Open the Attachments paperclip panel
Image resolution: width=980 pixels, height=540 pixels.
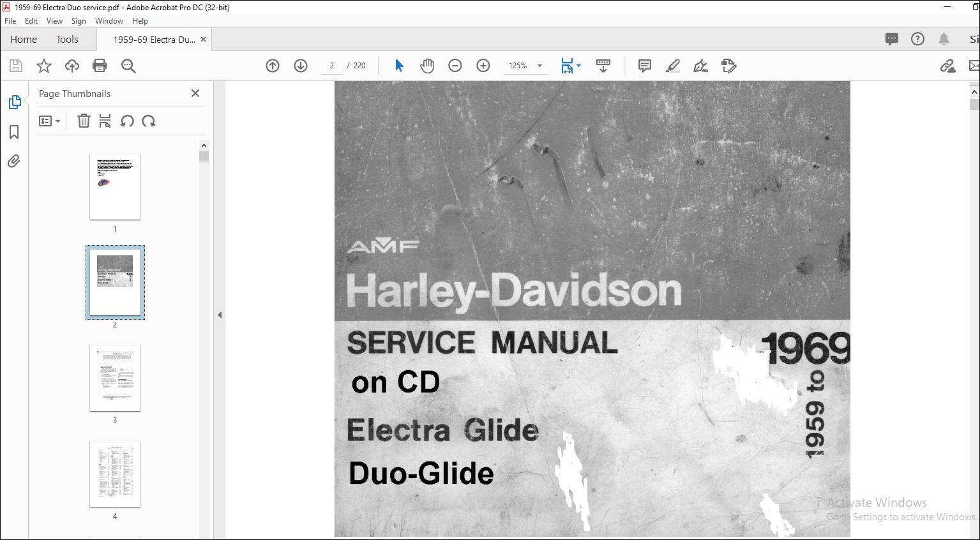[x=14, y=161]
